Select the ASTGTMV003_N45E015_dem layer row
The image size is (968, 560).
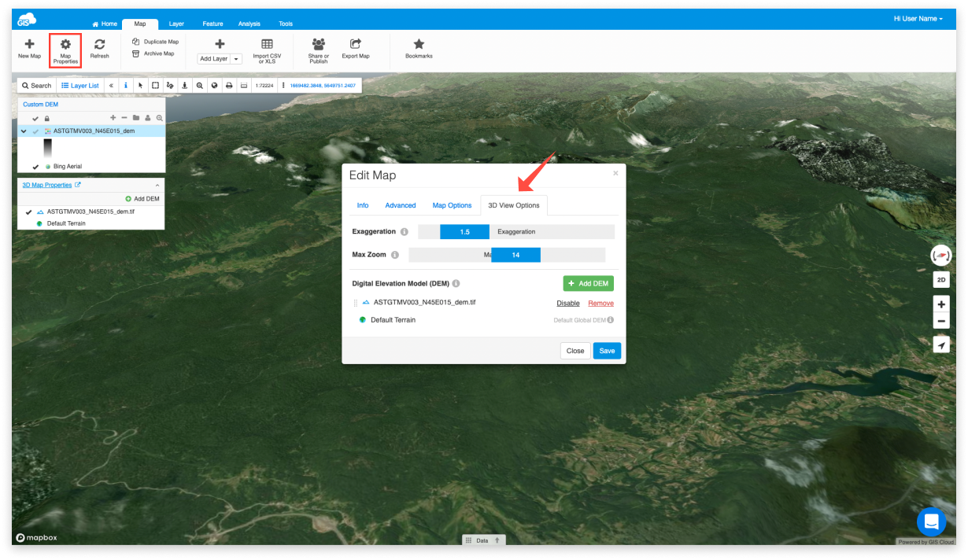91,131
